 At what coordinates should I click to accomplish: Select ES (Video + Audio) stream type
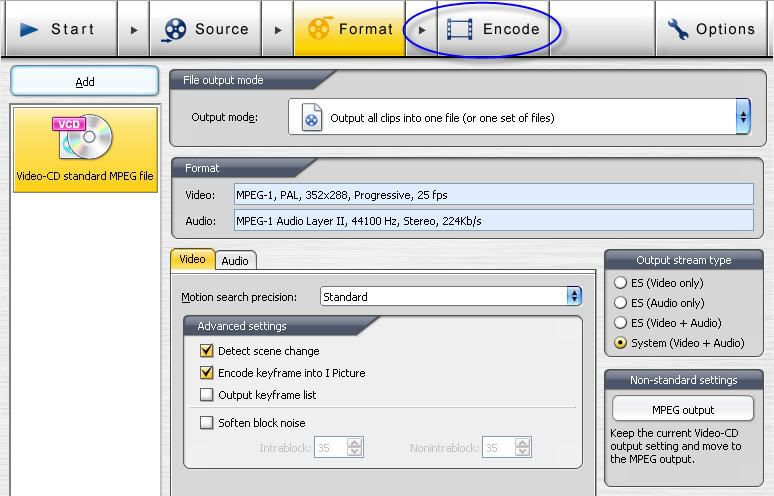point(620,323)
